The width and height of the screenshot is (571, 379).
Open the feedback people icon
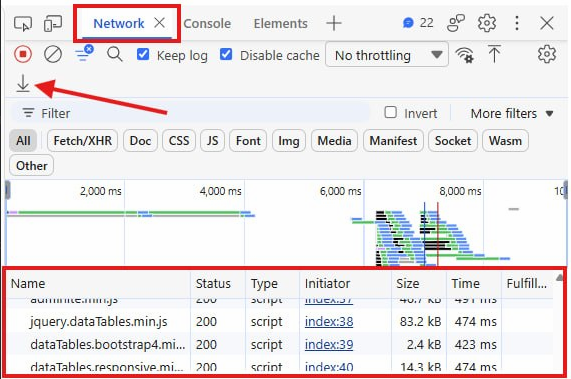tap(456, 23)
